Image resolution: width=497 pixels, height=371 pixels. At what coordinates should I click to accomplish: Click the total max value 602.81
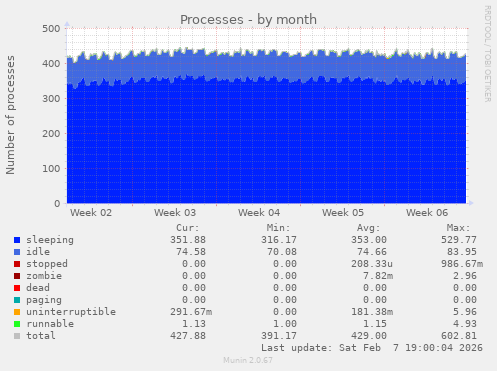point(459,336)
